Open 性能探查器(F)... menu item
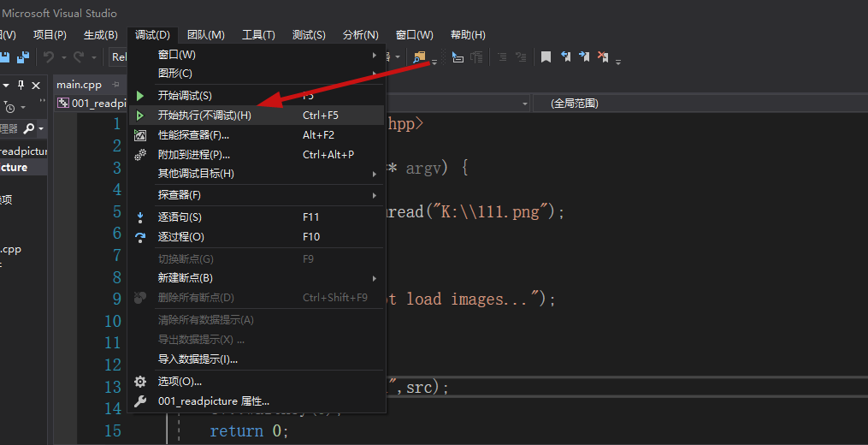868x445 pixels. [257, 134]
